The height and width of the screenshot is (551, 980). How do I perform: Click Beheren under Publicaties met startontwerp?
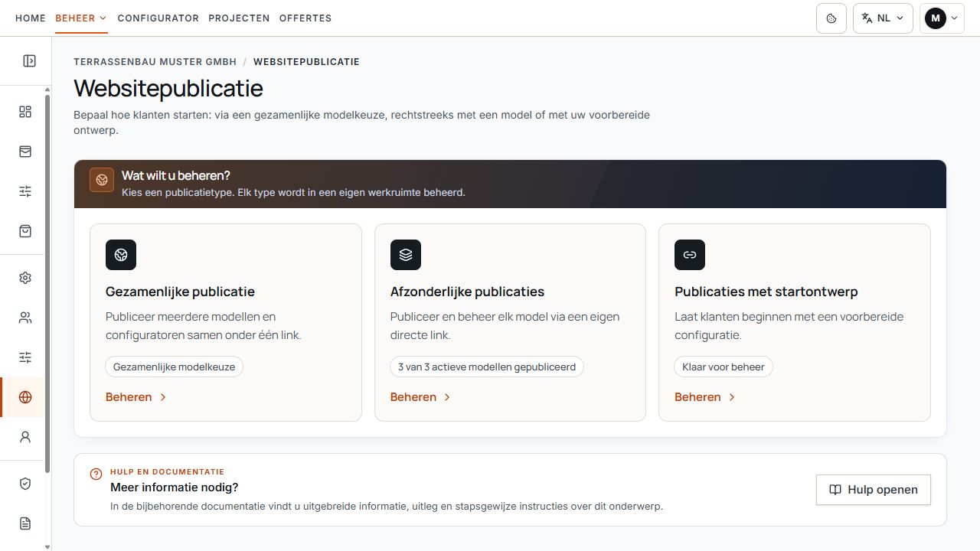point(705,397)
